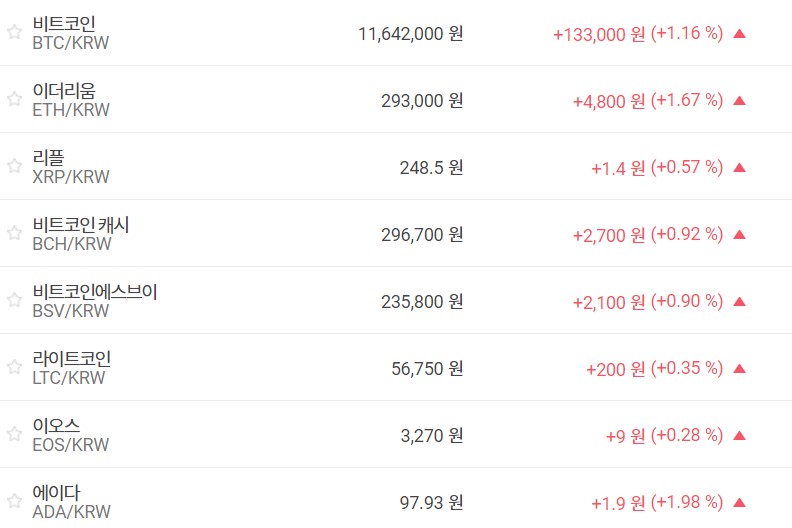Image resolution: width=792 pixels, height=528 pixels.
Task: Mark BSV/KRW star as favorite
Action: (x=14, y=300)
